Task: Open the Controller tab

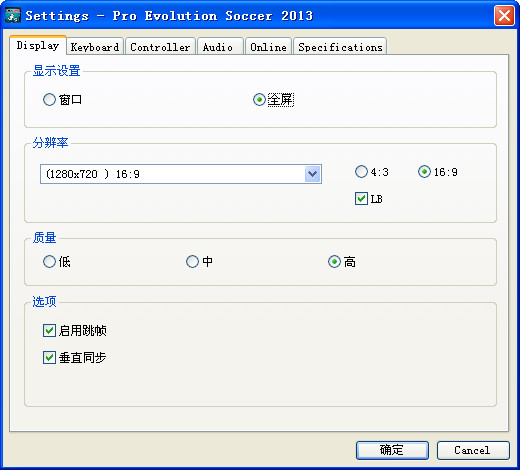Action: pyautogui.click(x=160, y=47)
